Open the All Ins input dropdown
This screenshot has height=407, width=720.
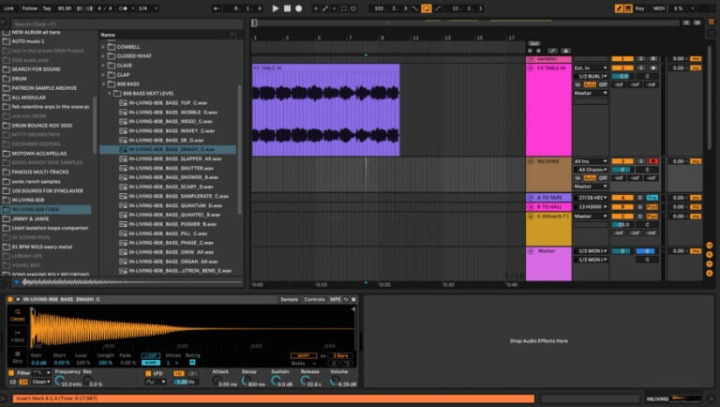coord(591,162)
